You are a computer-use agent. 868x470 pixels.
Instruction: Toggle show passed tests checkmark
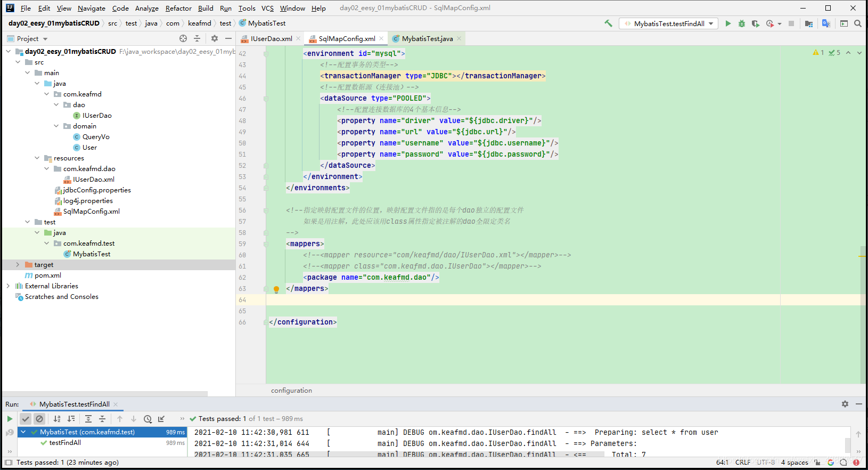(26, 419)
